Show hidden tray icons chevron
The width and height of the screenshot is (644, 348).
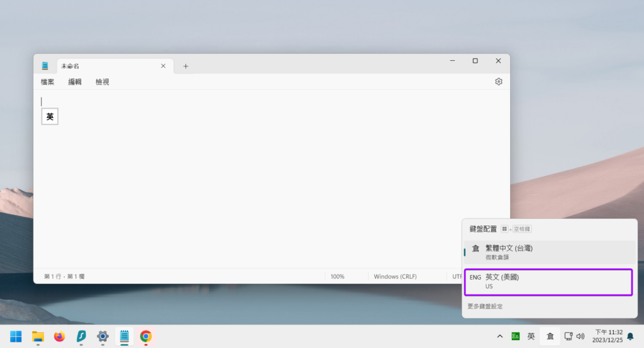500,337
